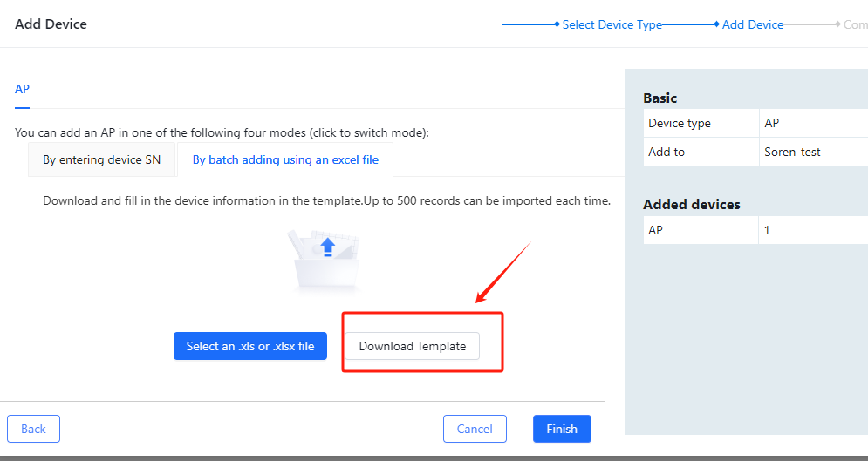Select the 'Add to' label cell
Image resolution: width=868 pixels, height=461 pixels.
666,152
